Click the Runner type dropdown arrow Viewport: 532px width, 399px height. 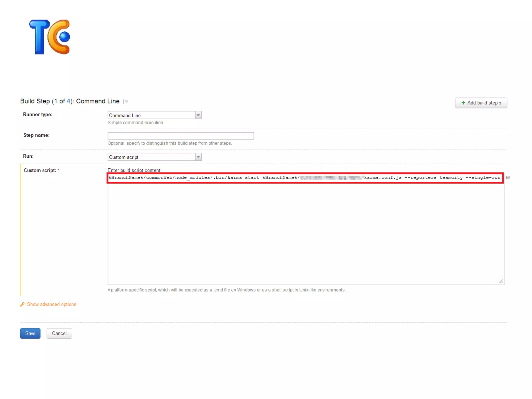198,115
